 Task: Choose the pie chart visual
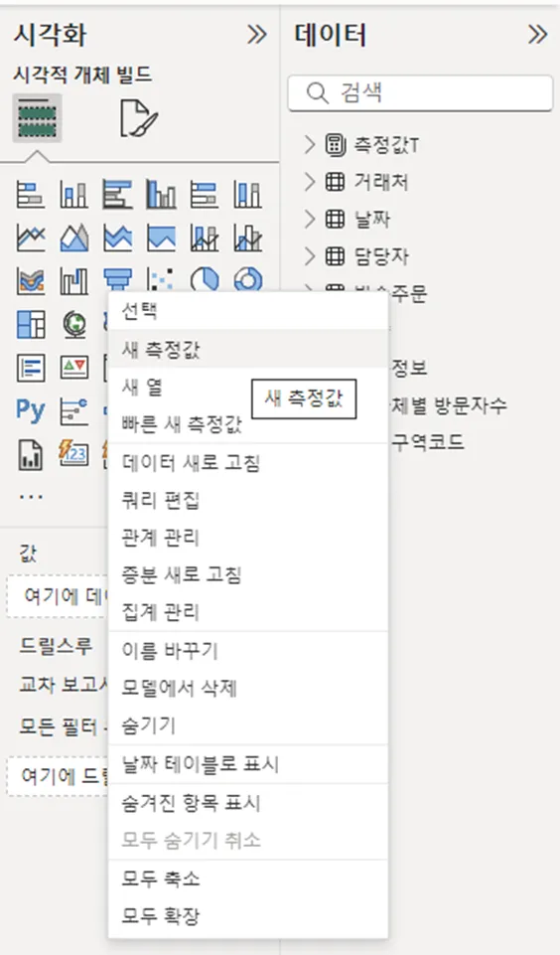(205, 281)
